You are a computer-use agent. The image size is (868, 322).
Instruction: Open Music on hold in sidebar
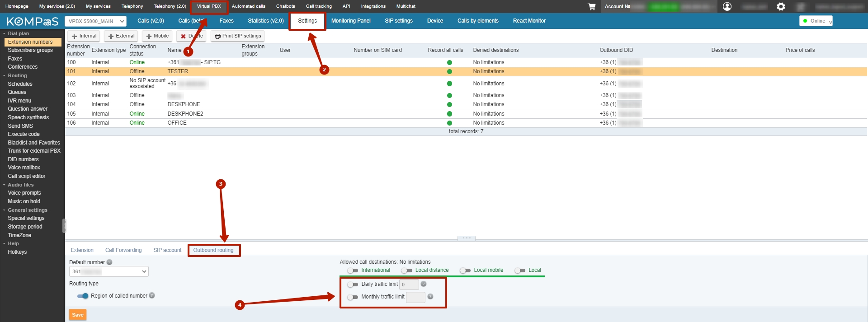click(x=24, y=201)
